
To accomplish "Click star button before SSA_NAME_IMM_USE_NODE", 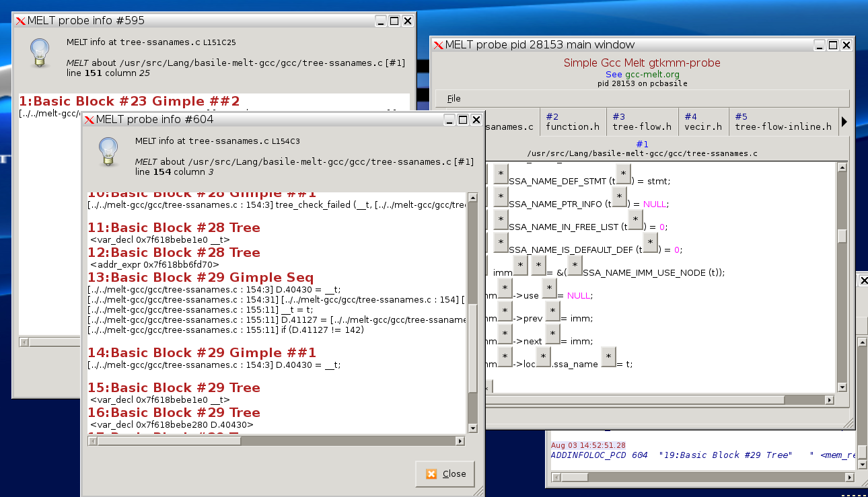I will (x=574, y=266).
